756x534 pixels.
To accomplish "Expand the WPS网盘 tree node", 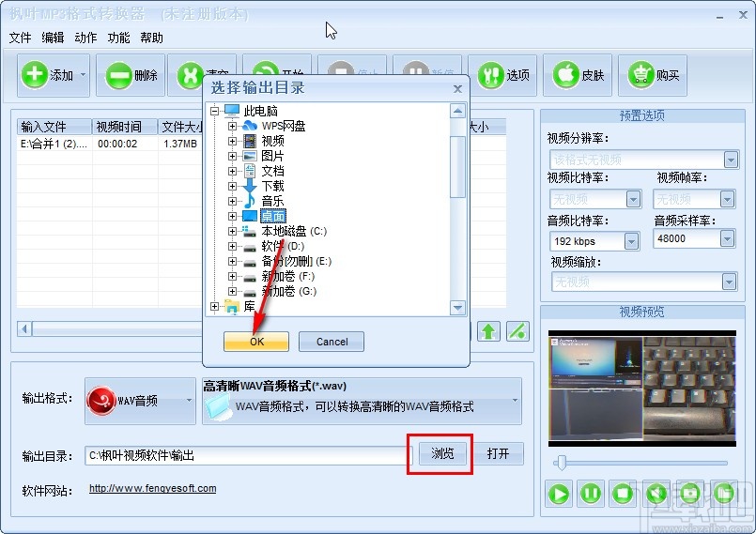I will coord(232,127).
